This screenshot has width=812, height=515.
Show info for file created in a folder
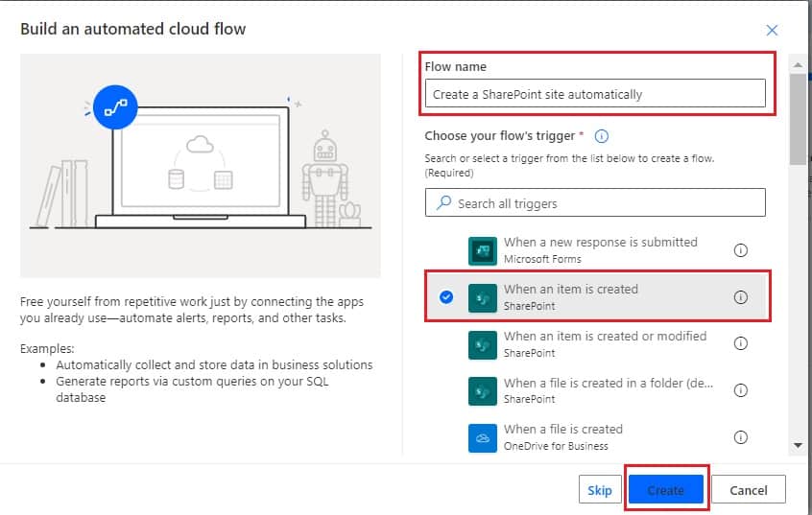tap(741, 390)
